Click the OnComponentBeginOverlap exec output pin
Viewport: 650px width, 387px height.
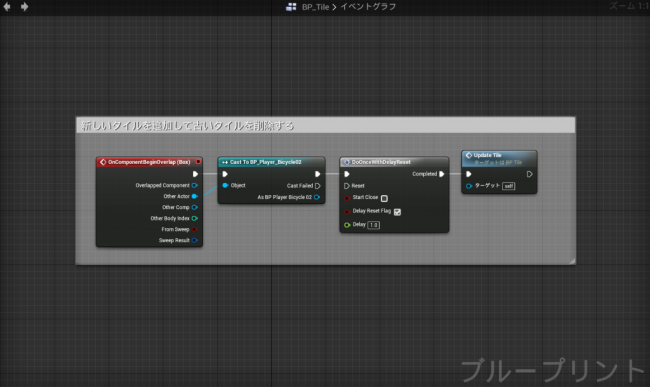point(195,174)
